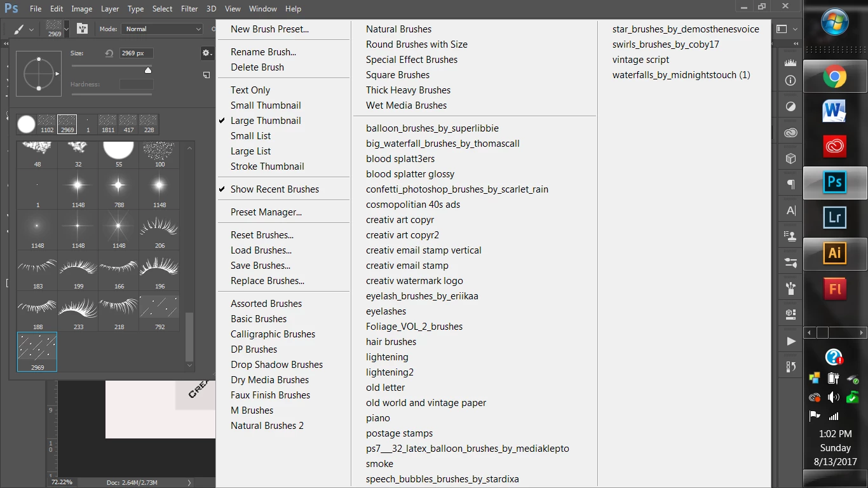Click the status bar arrow beside Doc size
The width and height of the screenshot is (868, 488).
(189, 483)
